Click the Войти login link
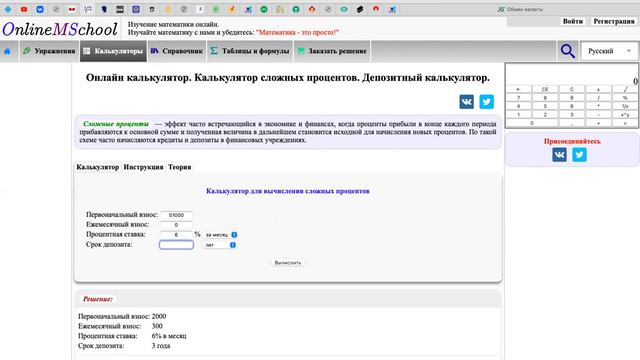The height and width of the screenshot is (360, 640). pyautogui.click(x=573, y=21)
